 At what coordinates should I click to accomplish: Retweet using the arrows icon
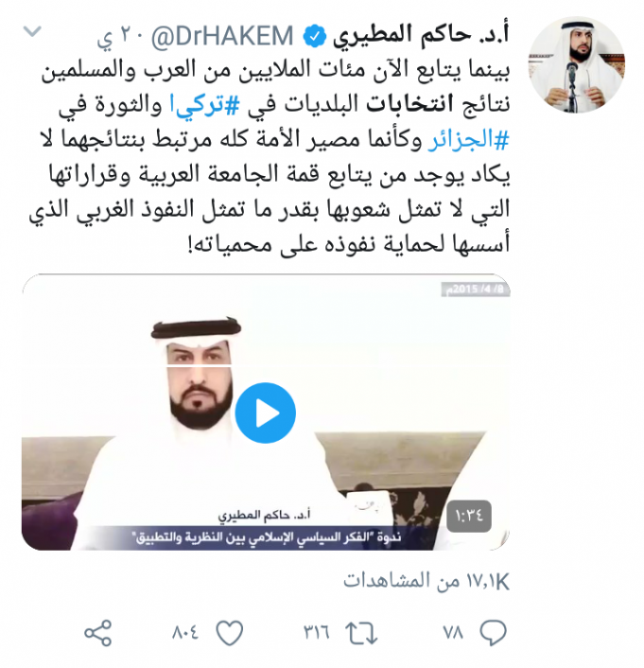point(361,633)
